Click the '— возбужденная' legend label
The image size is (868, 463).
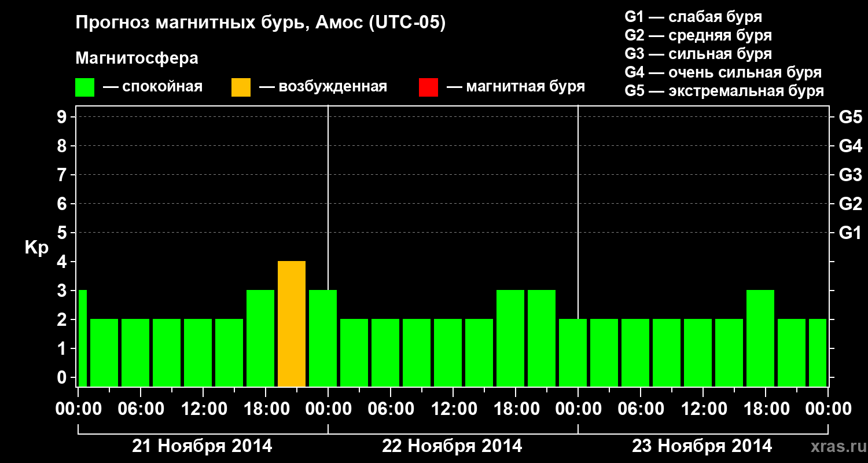coord(323,87)
